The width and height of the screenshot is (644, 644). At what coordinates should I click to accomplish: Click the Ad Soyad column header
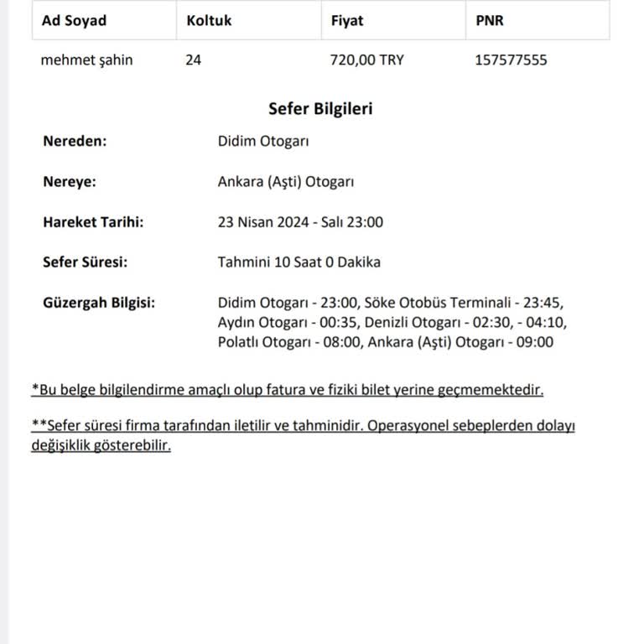[x=74, y=20]
